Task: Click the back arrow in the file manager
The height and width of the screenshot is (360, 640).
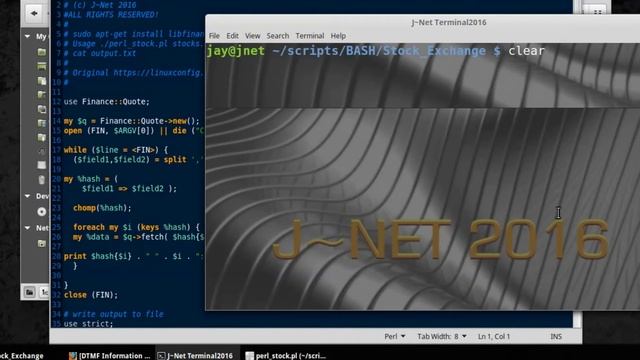Action: coord(34,13)
